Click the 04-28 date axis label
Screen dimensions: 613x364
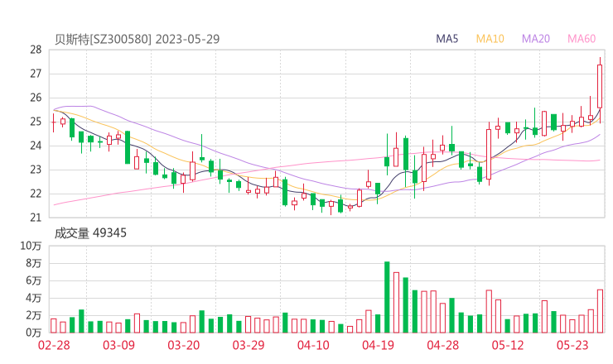coord(443,345)
